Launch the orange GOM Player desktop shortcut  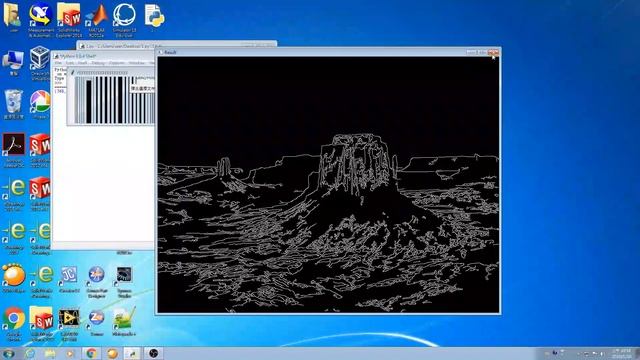(13, 278)
